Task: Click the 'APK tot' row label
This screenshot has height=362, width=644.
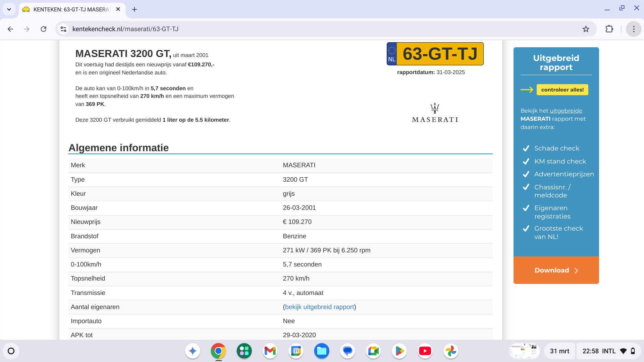Action: click(82, 335)
